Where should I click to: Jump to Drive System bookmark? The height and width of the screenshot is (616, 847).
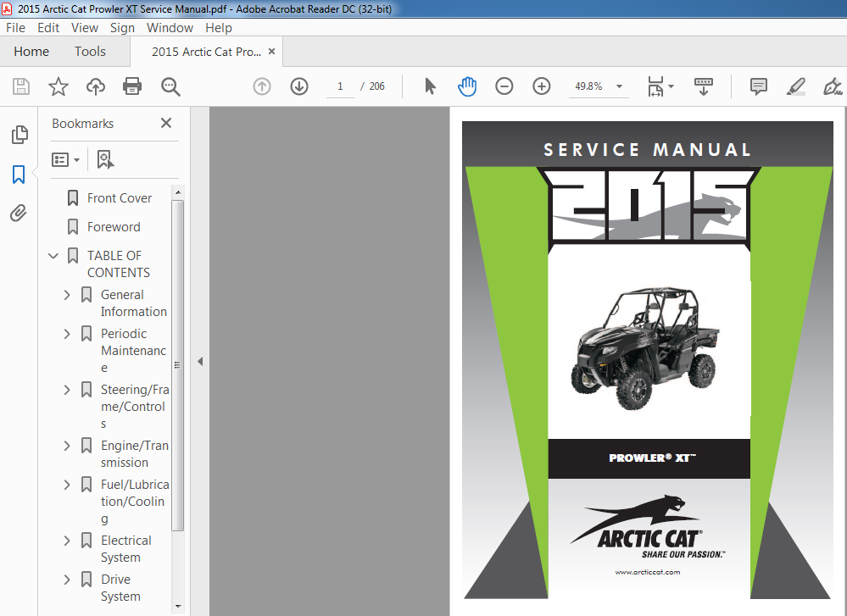click(x=120, y=588)
